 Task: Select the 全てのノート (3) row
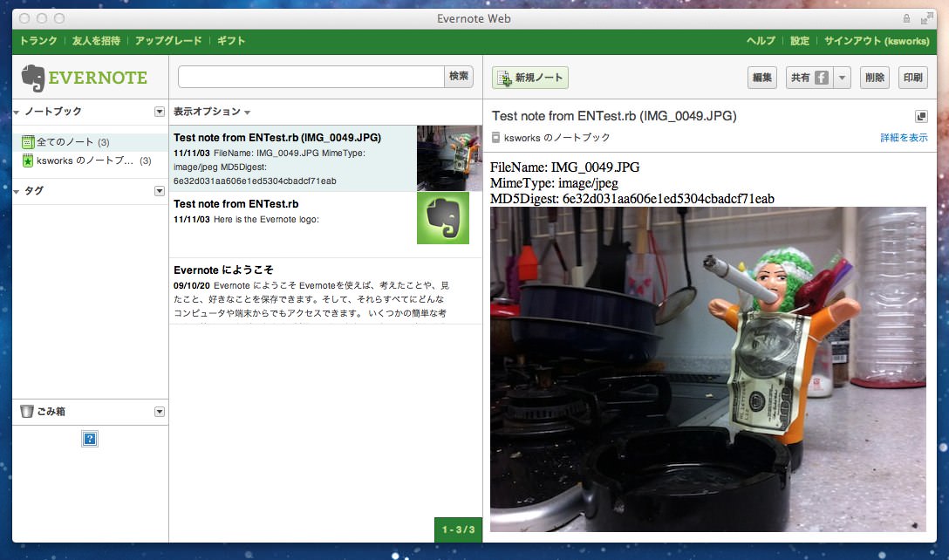point(91,142)
